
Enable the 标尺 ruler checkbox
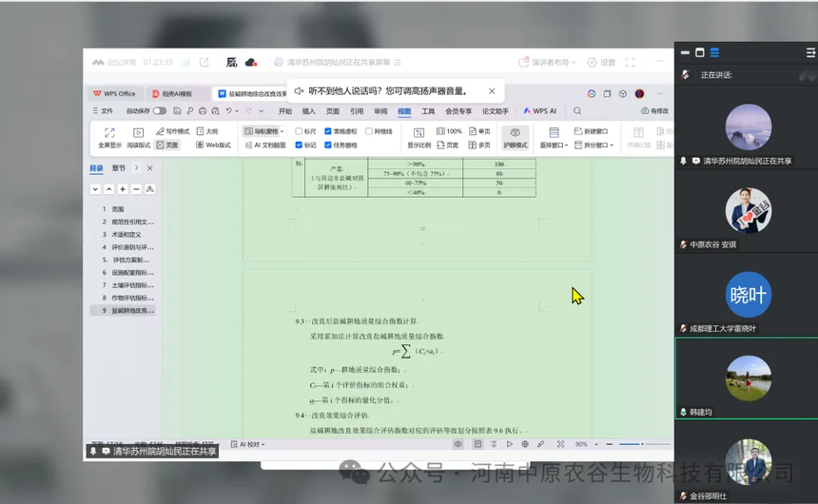pos(299,131)
